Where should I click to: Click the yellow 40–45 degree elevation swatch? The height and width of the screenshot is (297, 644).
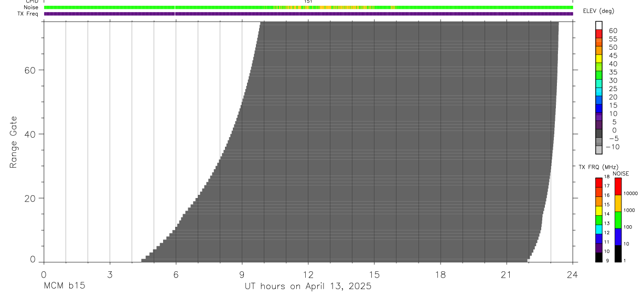(598, 58)
